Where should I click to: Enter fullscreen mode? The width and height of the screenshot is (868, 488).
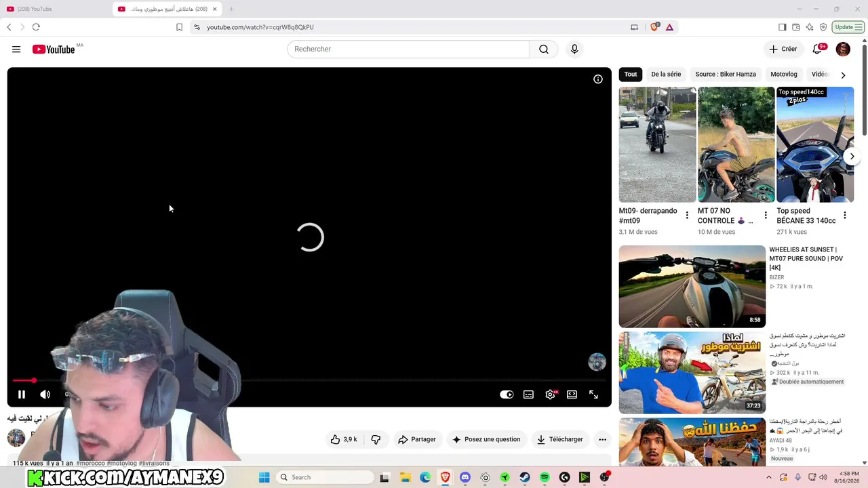pyautogui.click(x=593, y=394)
